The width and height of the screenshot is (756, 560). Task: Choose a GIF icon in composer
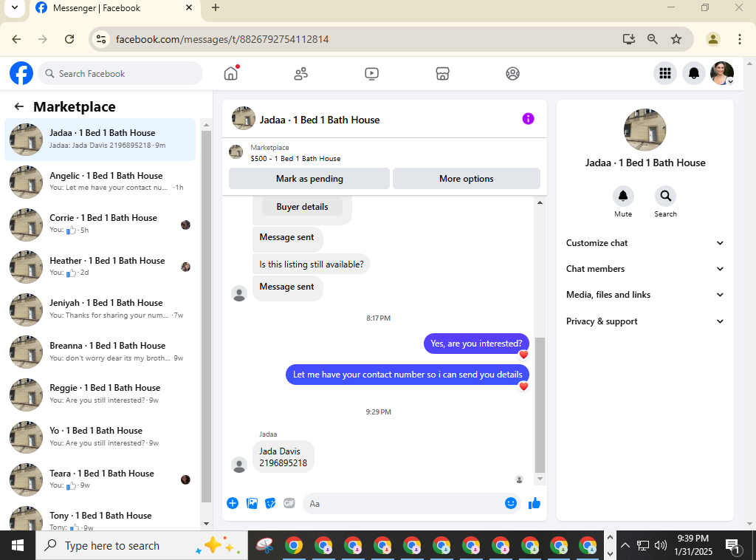pyautogui.click(x=289, y=503)
